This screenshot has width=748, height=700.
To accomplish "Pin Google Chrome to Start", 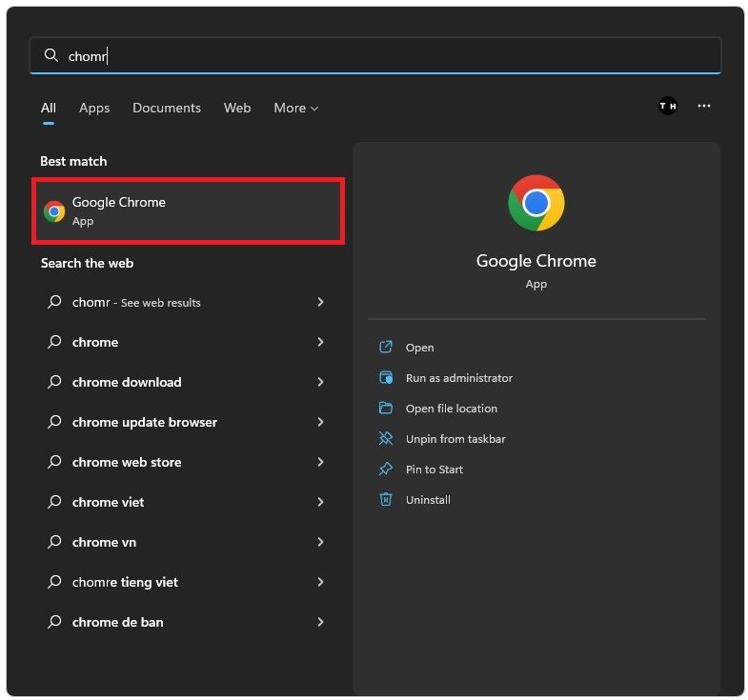I will coord(434,470).
